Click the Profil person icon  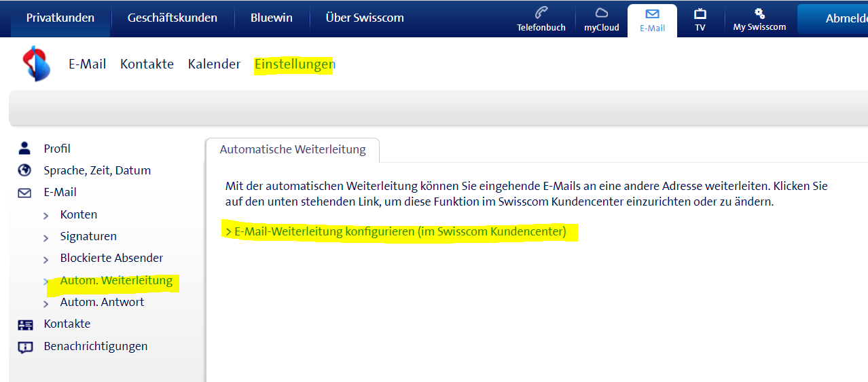25,148
